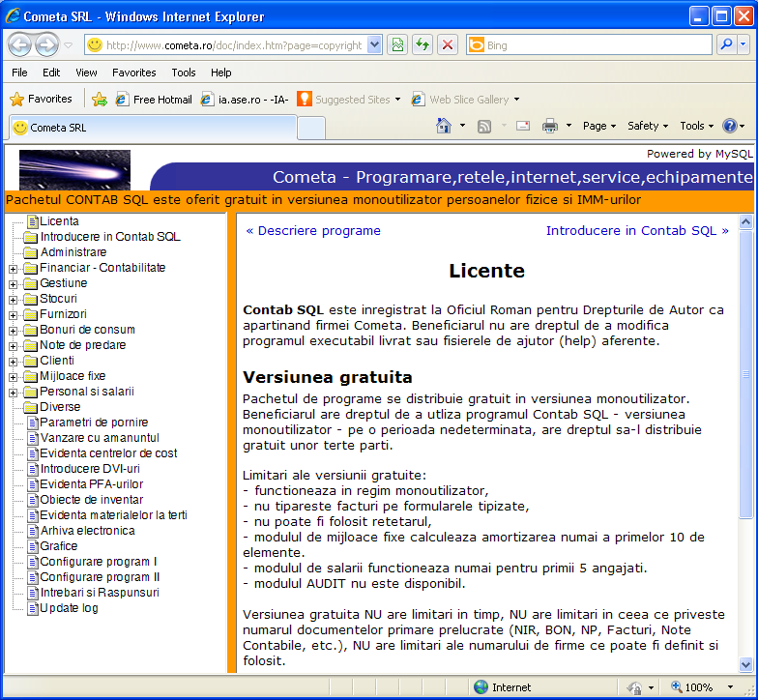Viewport: 758px width, 700px height.
Task: Open Administrare folder in tree
Action: [66, 252]
